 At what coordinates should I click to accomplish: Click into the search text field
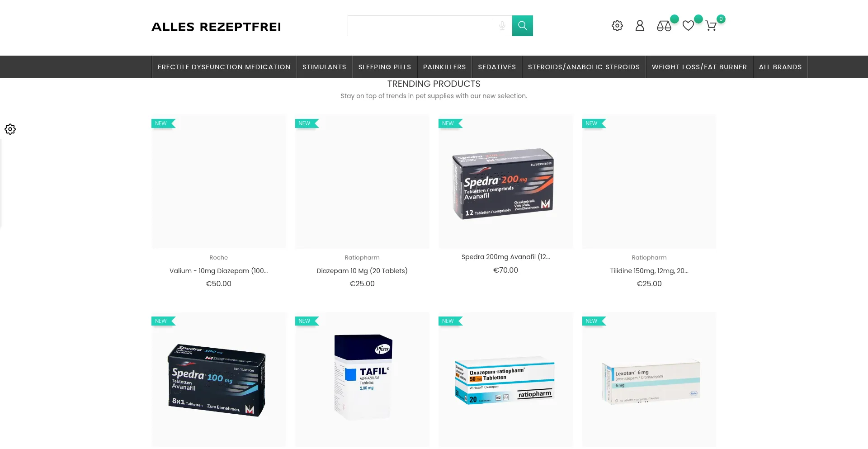point(420,26)
